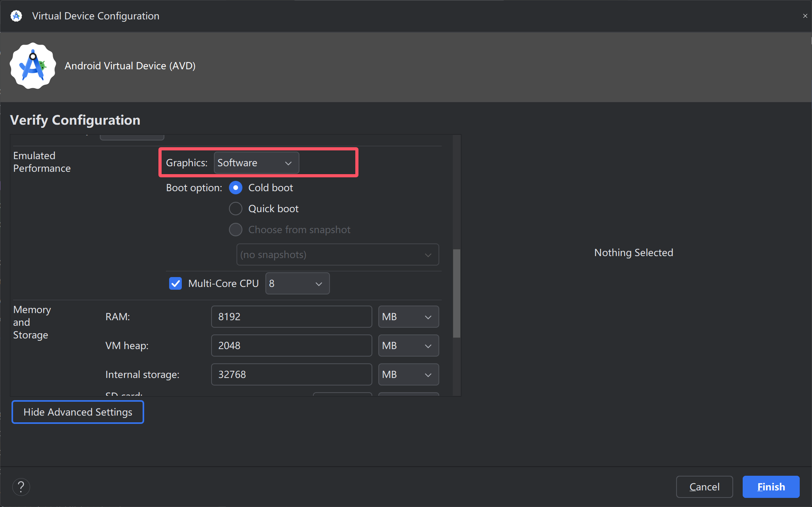This screenshot has height=507, width=812.
Task: Click the help question mark icon
Action: 21,487
